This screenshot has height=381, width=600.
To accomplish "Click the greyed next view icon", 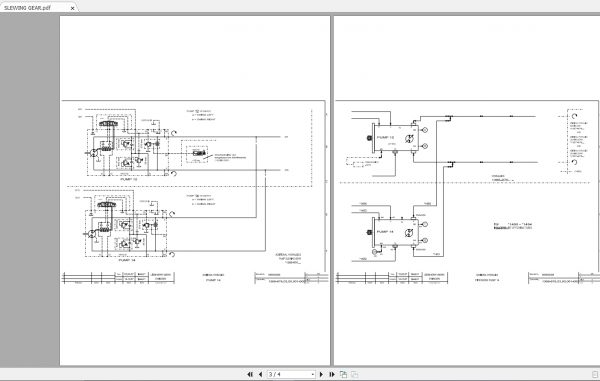I will coord(354,374).
